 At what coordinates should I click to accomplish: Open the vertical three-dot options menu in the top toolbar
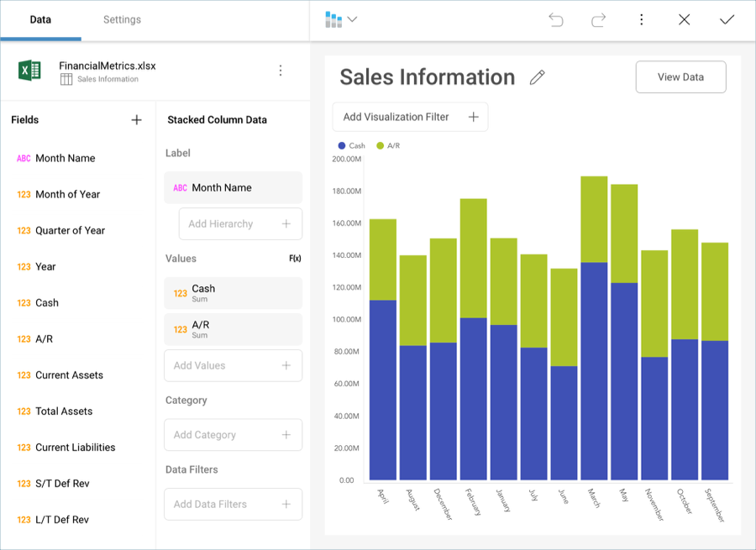641,19
